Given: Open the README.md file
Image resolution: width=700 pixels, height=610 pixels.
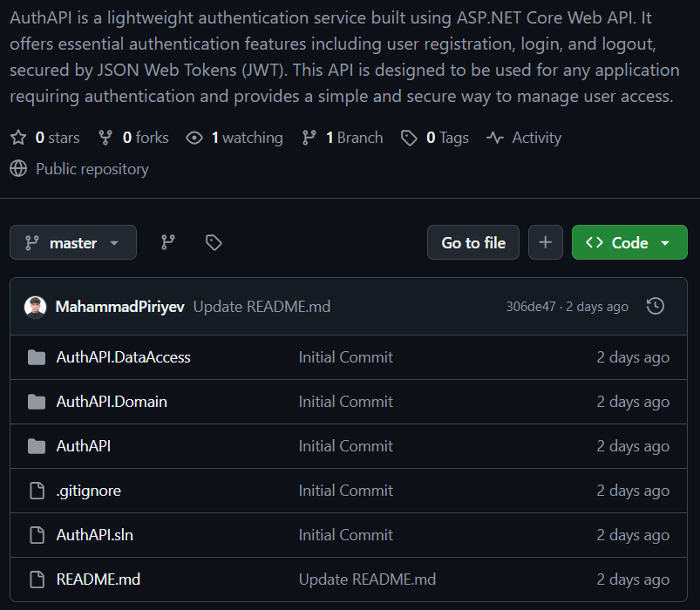Looking at the screenshot, I should pyautogui.click(x=98, y=579).
